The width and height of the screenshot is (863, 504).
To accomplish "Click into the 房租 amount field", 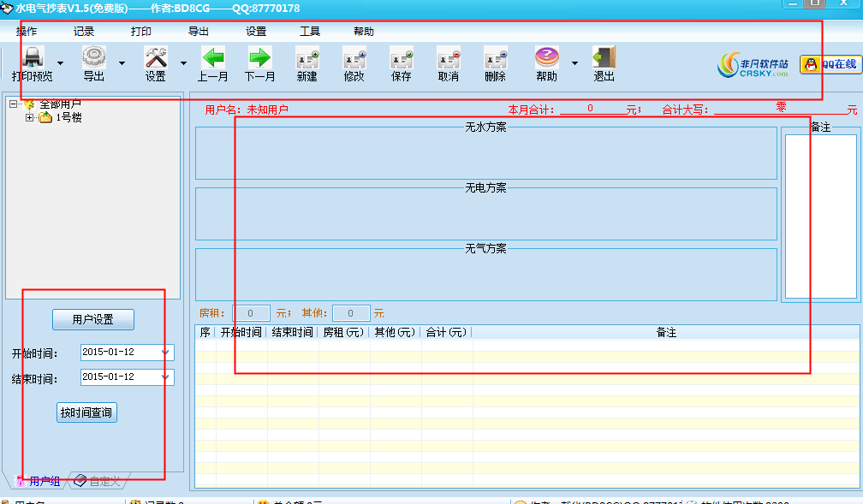I will point(252,313).
